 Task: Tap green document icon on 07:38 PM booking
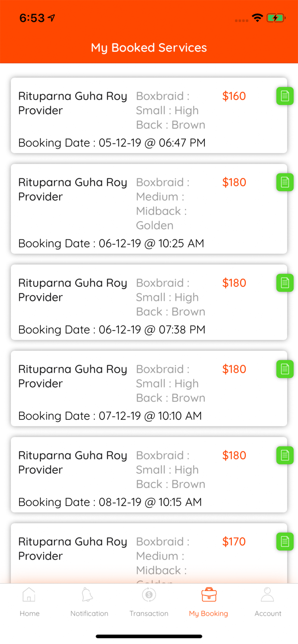pos(285,283)
